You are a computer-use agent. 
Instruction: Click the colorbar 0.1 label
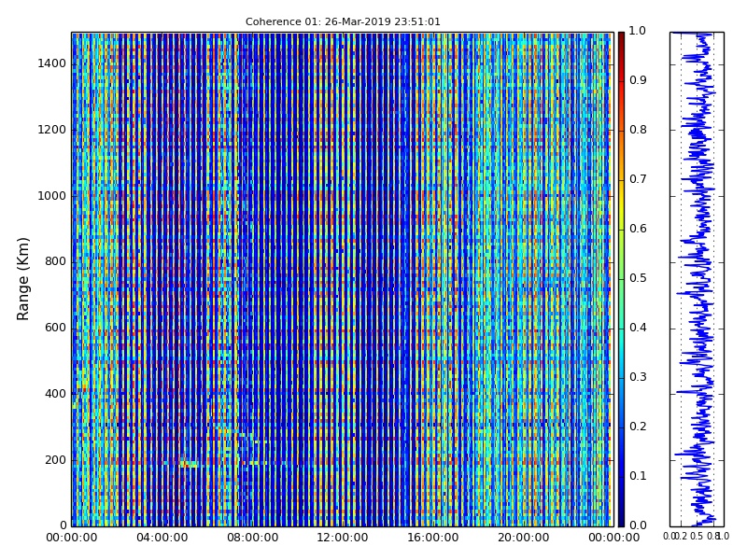(638, 476)
